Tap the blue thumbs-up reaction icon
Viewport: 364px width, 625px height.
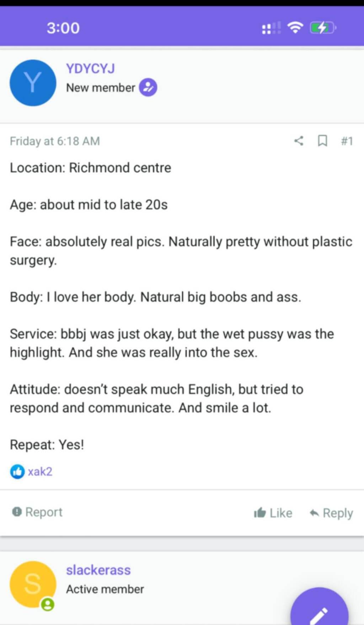tap(17, 472)
